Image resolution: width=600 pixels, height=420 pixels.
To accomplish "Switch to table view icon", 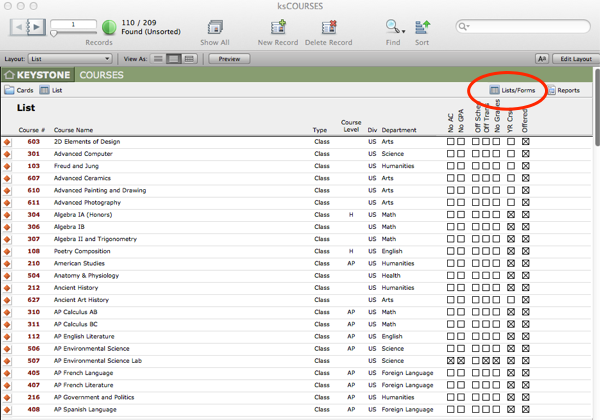I will (x=189, y=59).
